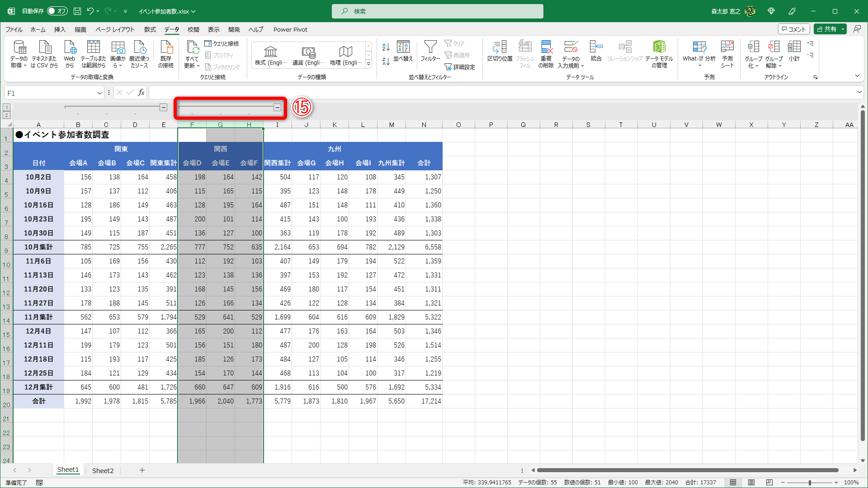
Task: Click the Share button
Action: tap(826, 29)
